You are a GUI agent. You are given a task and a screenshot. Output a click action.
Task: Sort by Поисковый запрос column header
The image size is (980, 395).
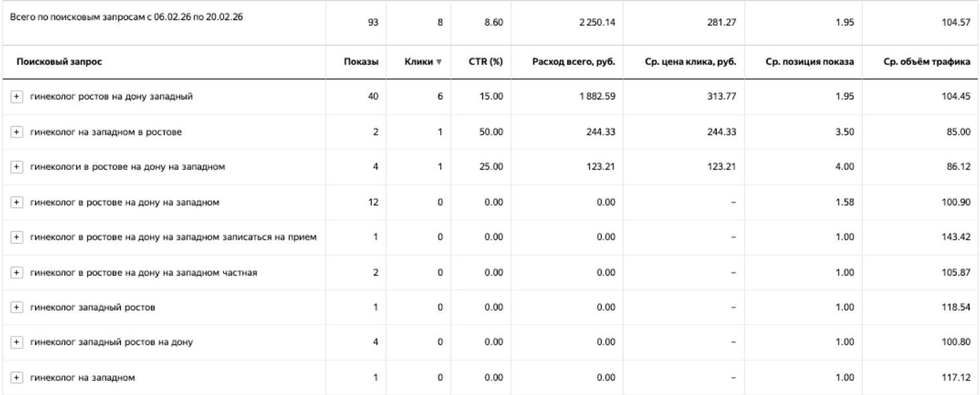pyautogui.click(x=54, y=62)
